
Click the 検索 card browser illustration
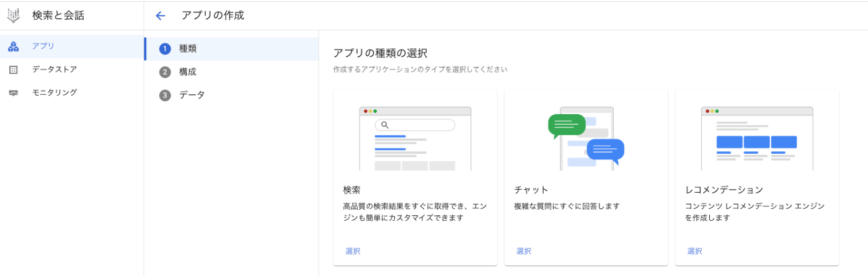point(415,138)
